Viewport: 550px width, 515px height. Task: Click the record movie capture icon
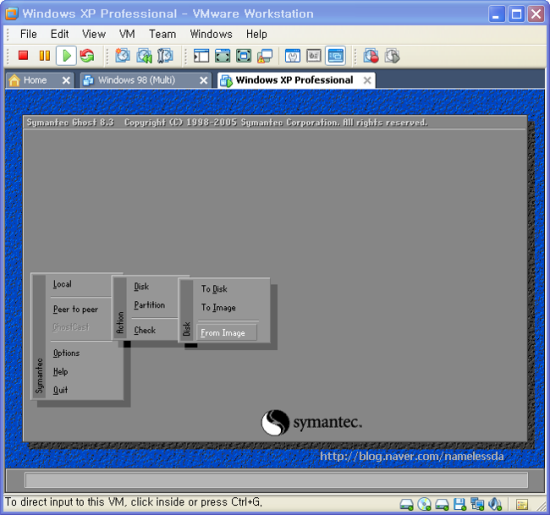tap(371, 55)
